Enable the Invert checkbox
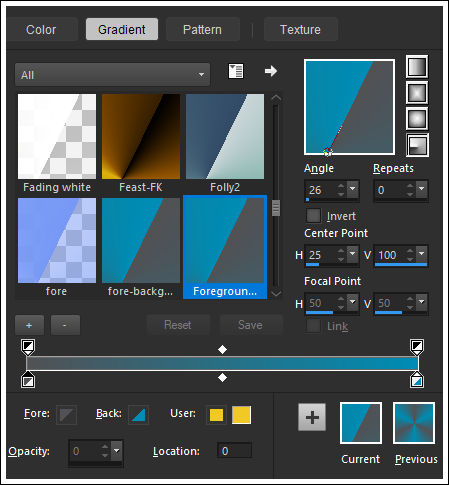Image resolution: width=449 pixels, height=485 pixels. click(313, 216)
